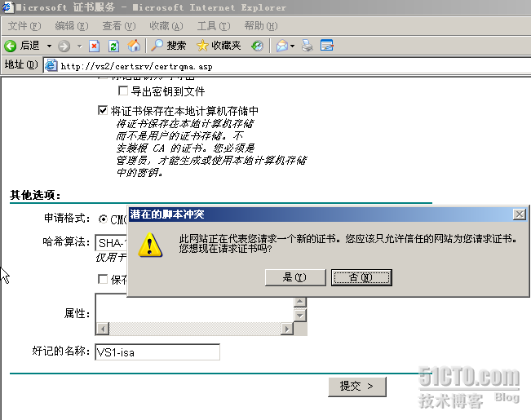This screenshot has height=420, width=531.
Task: Check 导出密钥到文件 checkbox
Action: click(x=123, y=91)
